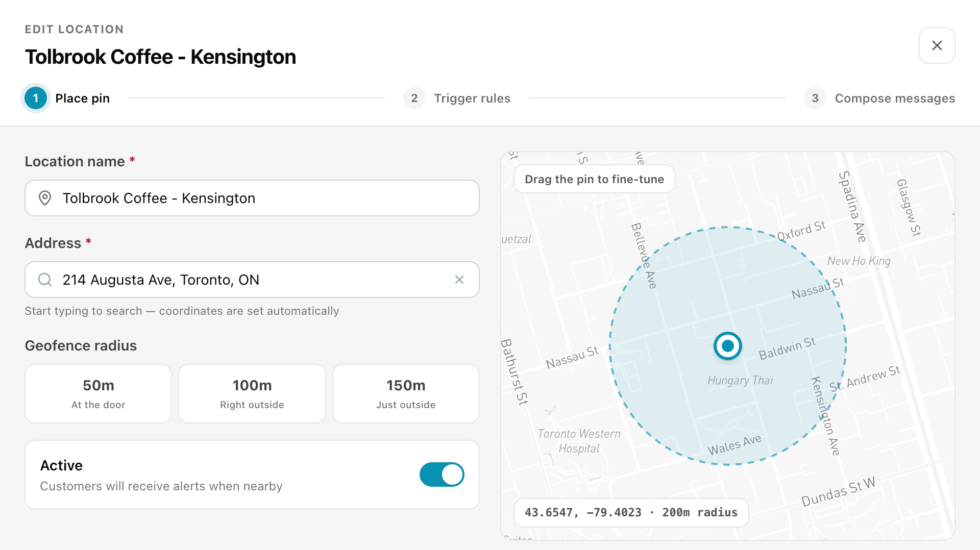Go to step 1 Place pin
Screen dimensions: 980x550
(x=67, y=98)
